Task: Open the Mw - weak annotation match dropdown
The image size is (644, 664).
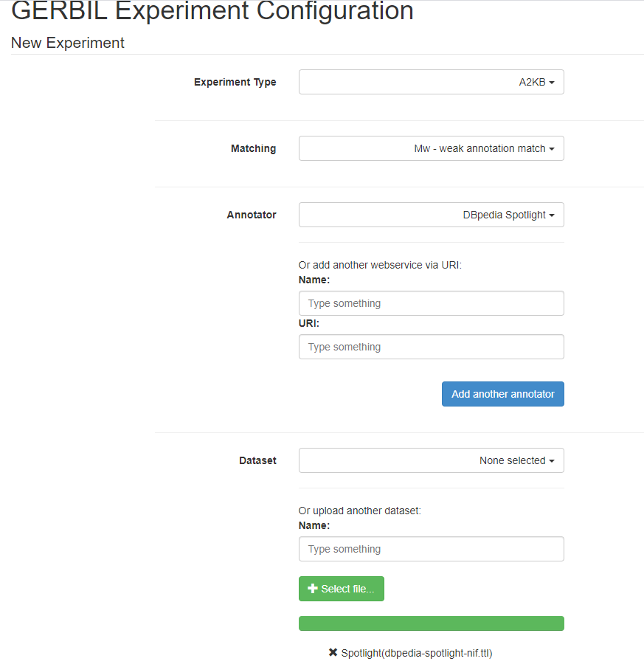Action: pyautogui.click(x=431, y=148)
